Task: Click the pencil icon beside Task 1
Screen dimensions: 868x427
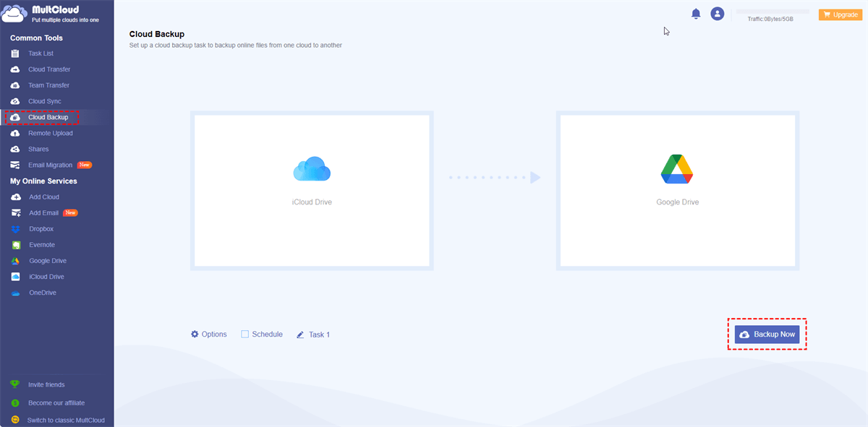Action: [x=300, y=335]
